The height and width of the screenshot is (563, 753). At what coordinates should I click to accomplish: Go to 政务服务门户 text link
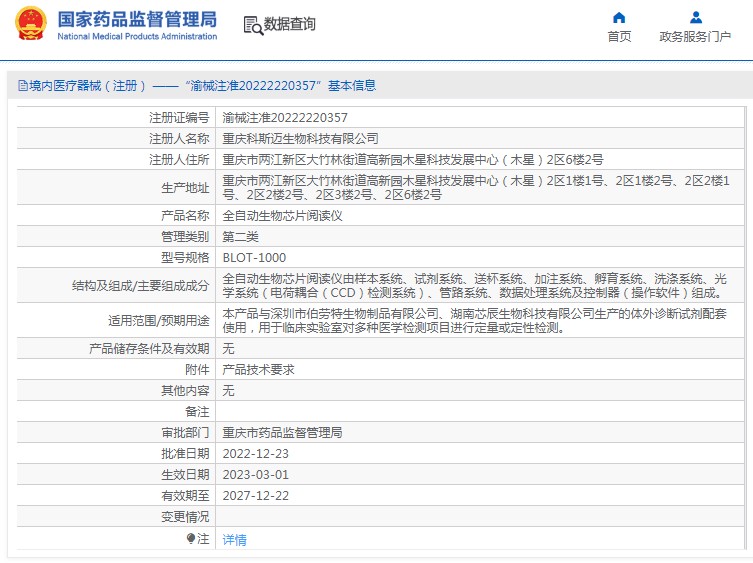click(695, 37)
